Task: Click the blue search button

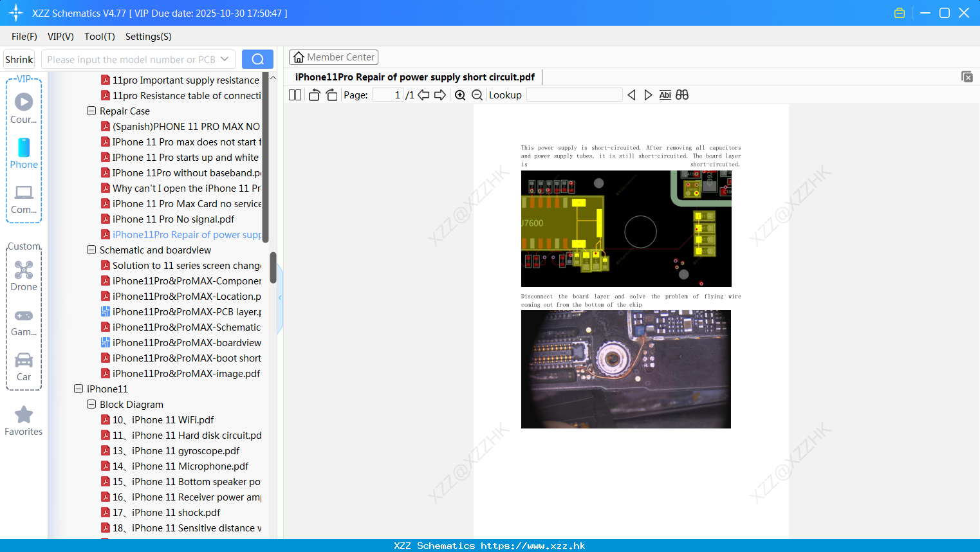Action: [257, 59]
